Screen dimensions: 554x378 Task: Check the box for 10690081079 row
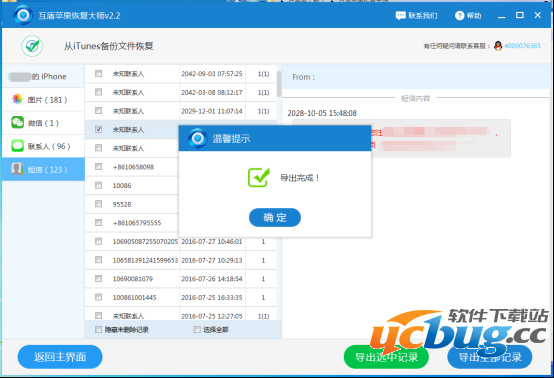(99, 278)
